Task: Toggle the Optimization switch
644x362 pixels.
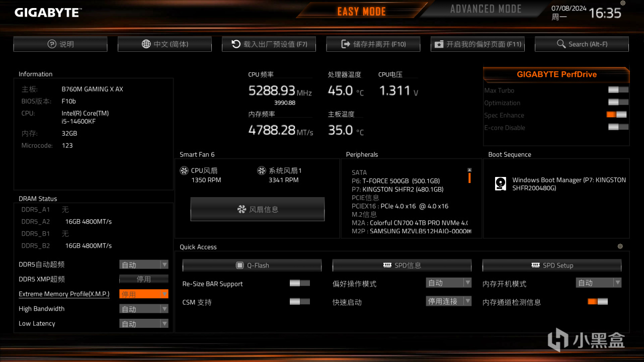Action: 618,103
